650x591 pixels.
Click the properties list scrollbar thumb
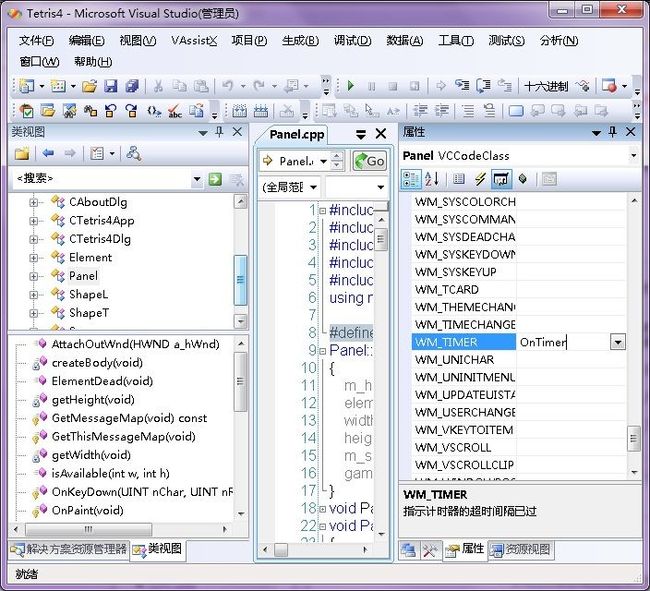tap(634, 439)
